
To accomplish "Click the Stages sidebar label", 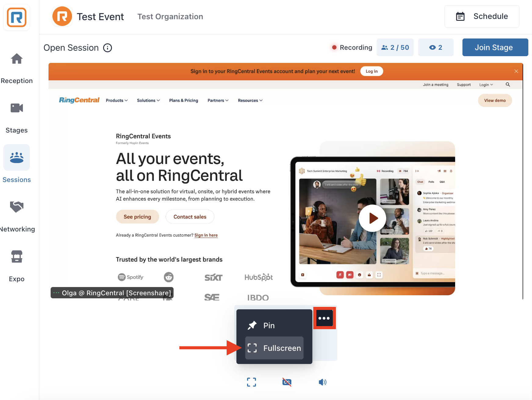I will pos(17,130).
